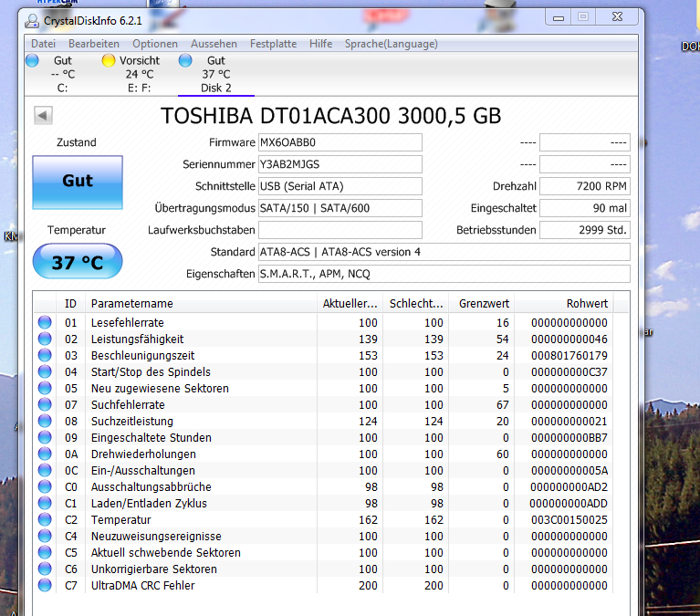The width and height of the screenshot is (700, 616).
Task: Open the Optionen menu
Action: click(x=155, y=44)
